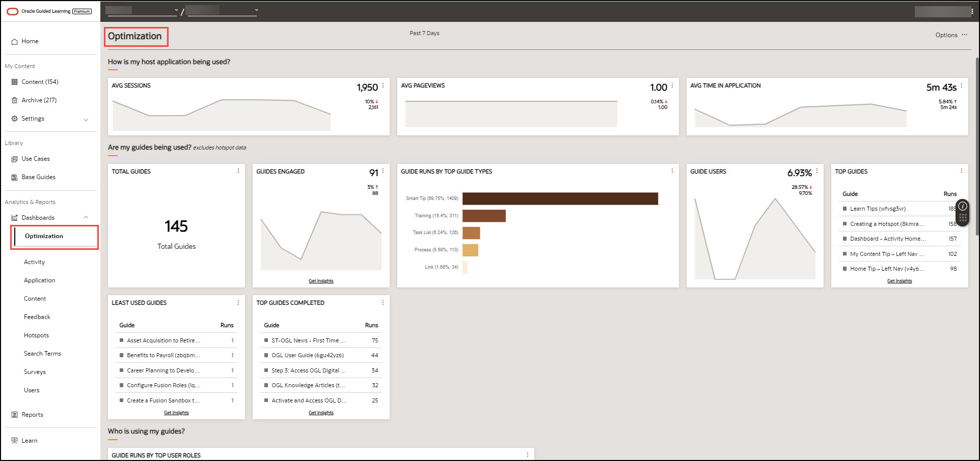
Task: Click the Archive trash icon in sidebar
Action: click(14, 100)
